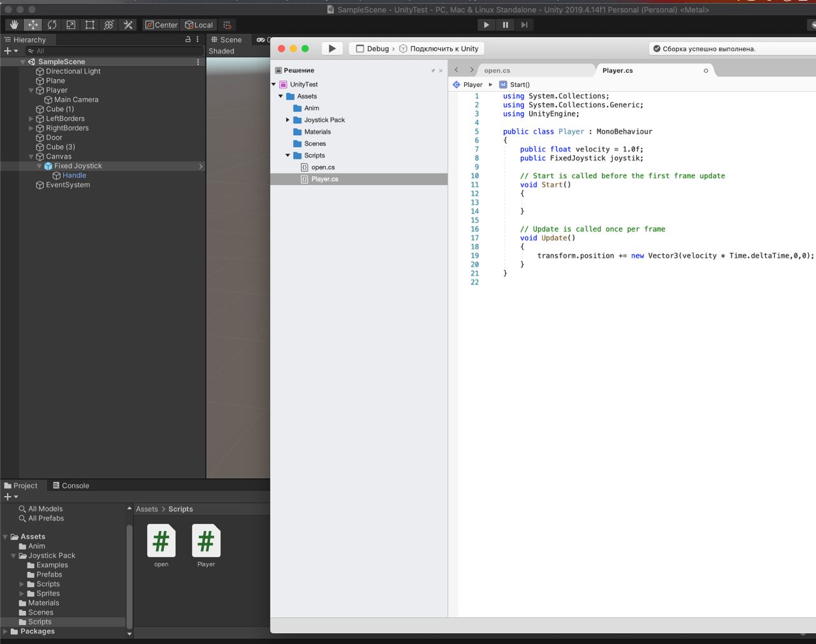Select the All Models search filter
Image resolution: width=816 pixels, height=644 pixels.
click(x=45, y=509)
